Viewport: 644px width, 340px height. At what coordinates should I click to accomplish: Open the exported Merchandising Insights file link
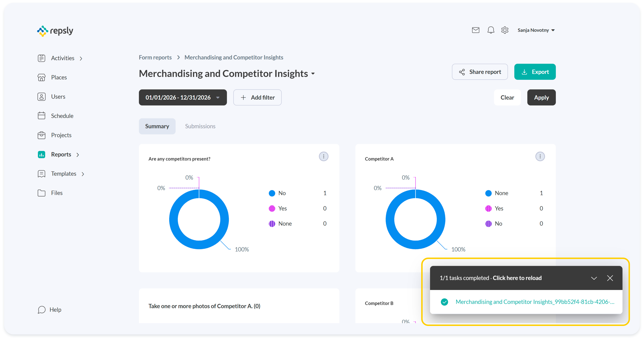(534, 302)
